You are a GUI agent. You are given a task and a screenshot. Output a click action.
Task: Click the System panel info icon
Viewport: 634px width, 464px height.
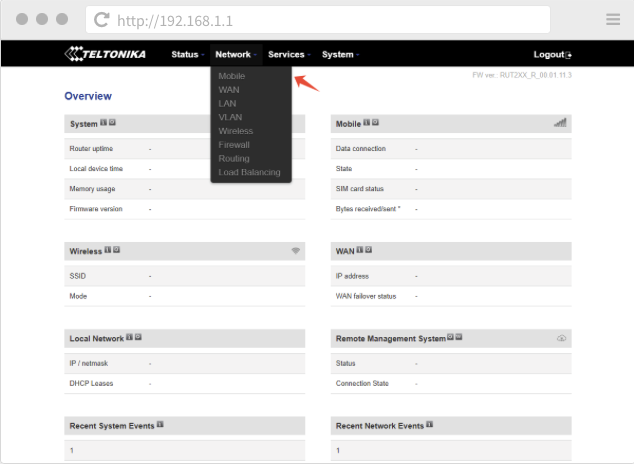click(104, 122)
